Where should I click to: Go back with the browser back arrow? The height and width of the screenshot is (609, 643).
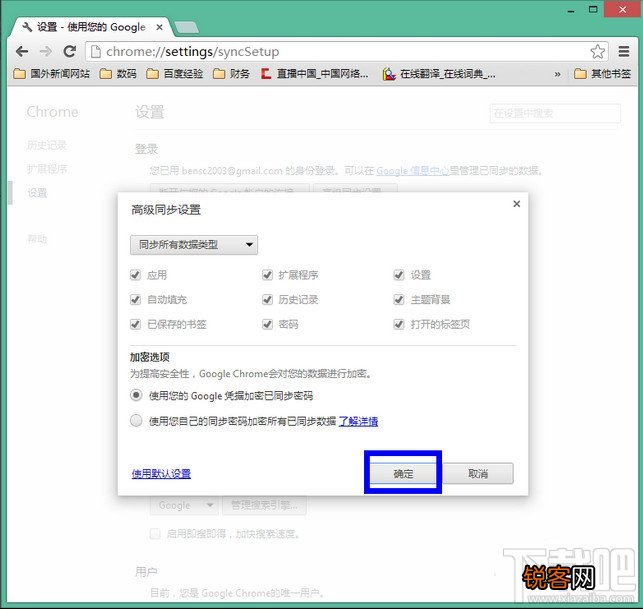click(x=22, y=52)
